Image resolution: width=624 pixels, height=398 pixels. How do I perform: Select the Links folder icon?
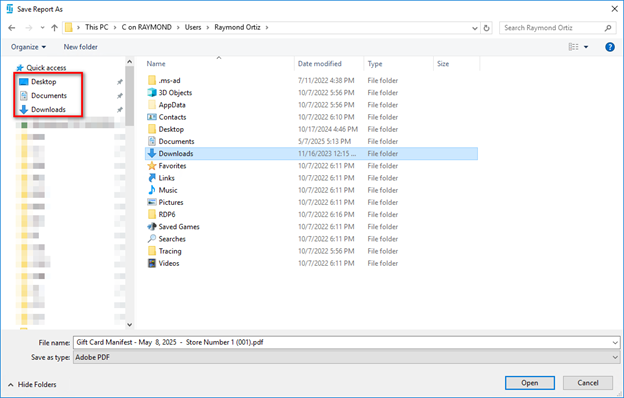tap(152, 178)
